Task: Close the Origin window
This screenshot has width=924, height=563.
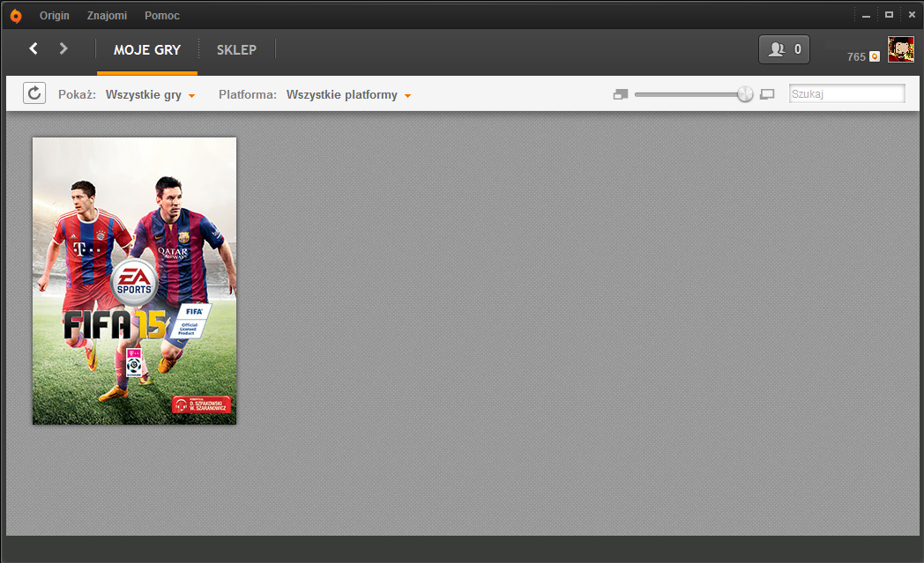Action: [x=912, y=15]
